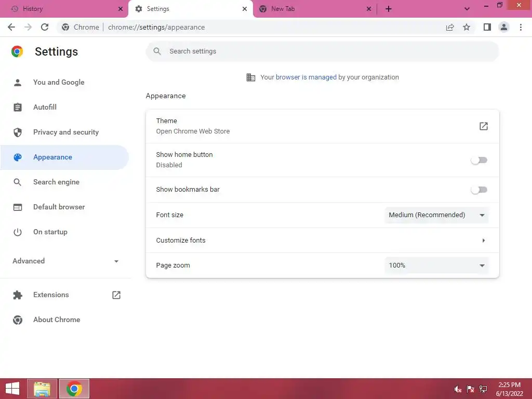Enable the Show bookmarks bar toggle
Image resolution: width=532 pixels, height=399 pixels.
click(479, 190)
